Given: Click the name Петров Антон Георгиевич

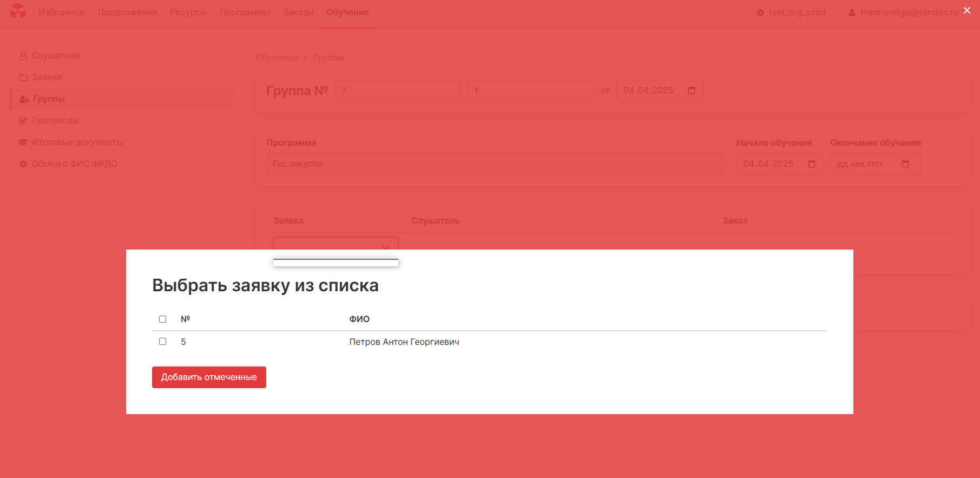Looking at the screenshot, I should [x=404, y=342].
